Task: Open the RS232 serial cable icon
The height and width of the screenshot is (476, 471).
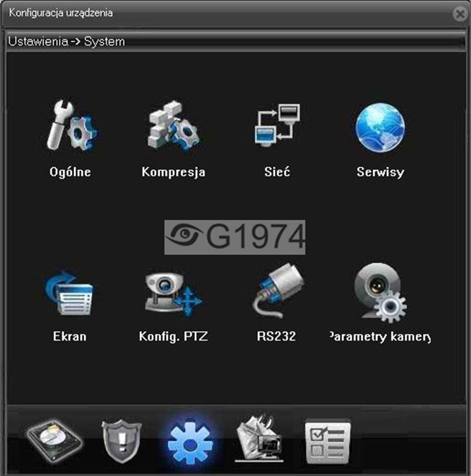Action: (x=278, y=291)
